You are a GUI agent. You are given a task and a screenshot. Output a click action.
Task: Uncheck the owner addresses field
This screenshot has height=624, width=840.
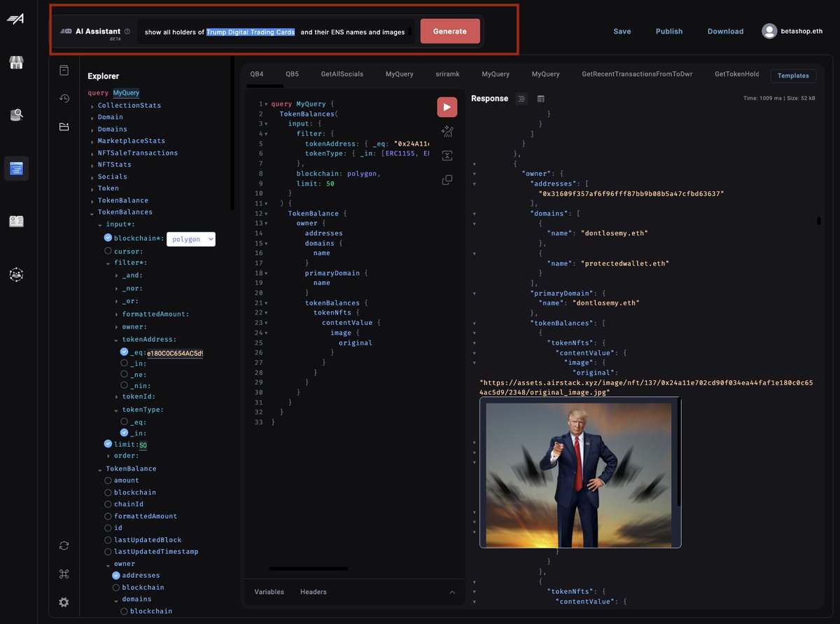pyautogui.click(x=116, y=576)
